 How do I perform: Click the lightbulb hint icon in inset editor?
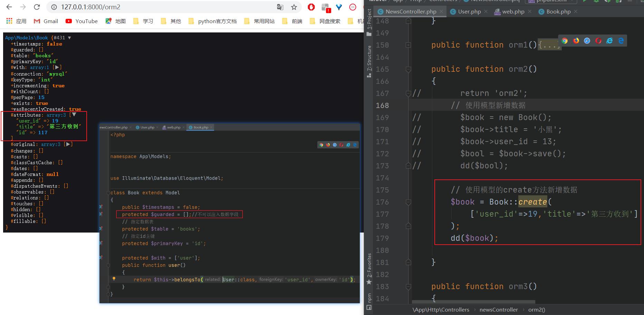click(x=114, y=278)
